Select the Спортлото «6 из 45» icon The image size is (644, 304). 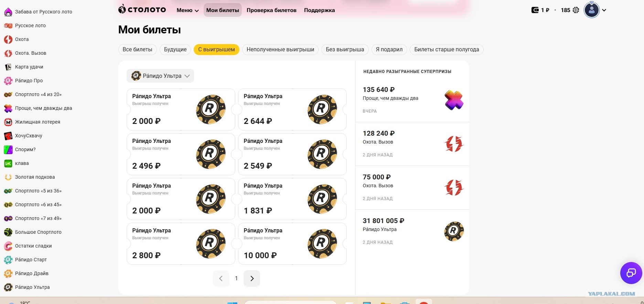coord(8,205)
